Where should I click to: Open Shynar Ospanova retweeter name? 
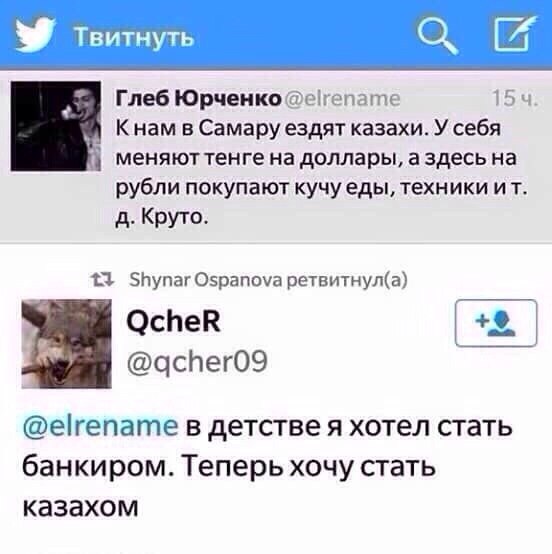(x=206, y=281)
